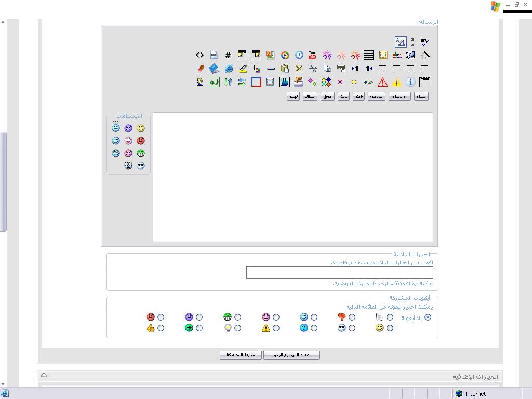The width and height of the screenshot is (532, 399).
Task: Click inside the tags input field
Action: click(339, 273)
